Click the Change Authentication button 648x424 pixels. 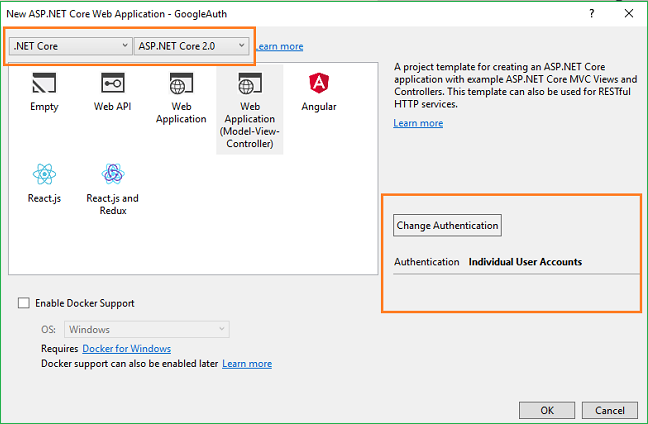coord(447,225)
